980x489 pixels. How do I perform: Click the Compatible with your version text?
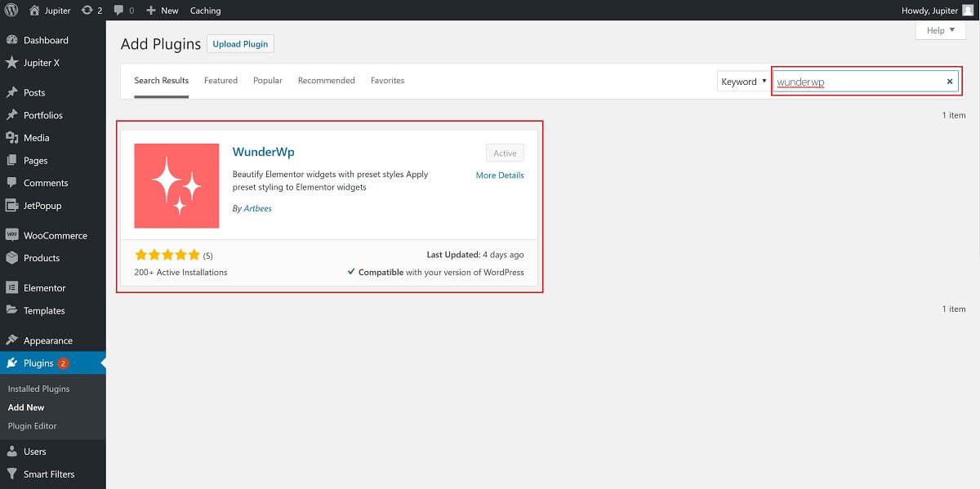[441, 273]
